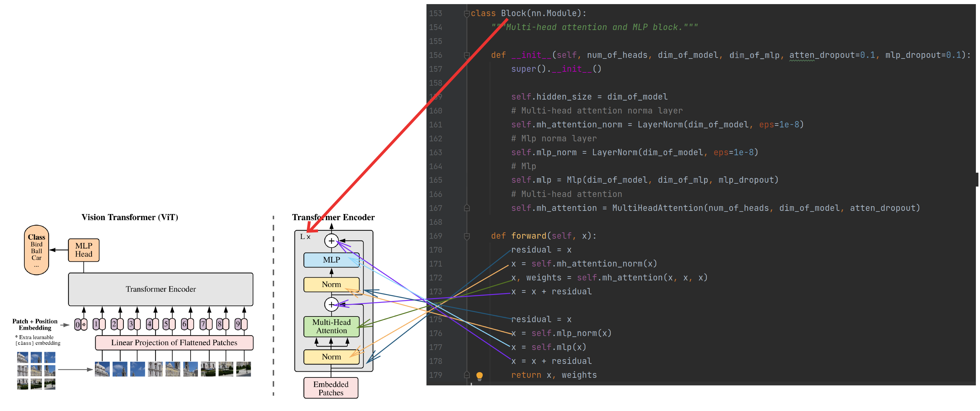Click the yellow lightbulb quick-fix icon
Viewport: 980px width, 411px height.
[479, 376]
